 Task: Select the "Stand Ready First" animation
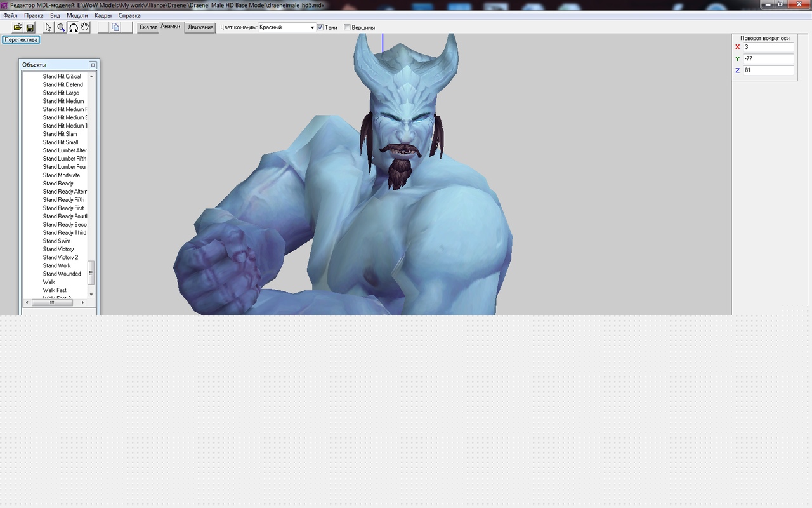tap(63, 208)
